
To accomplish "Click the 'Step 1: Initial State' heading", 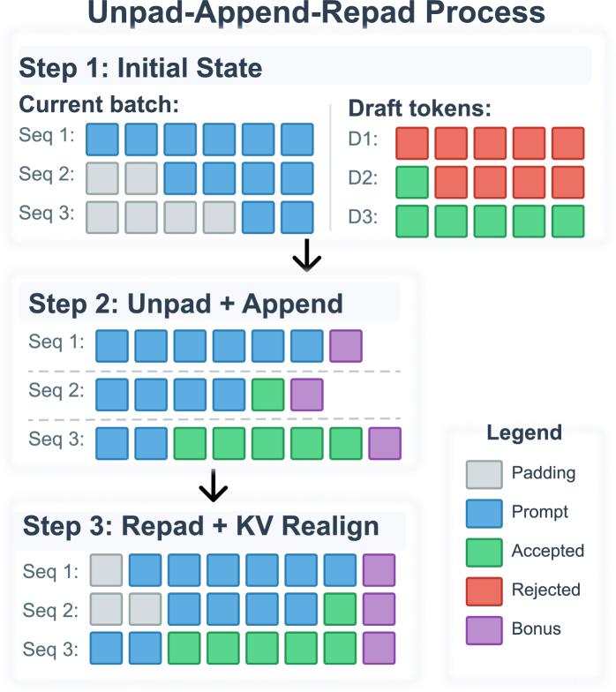I will (140, 68).
